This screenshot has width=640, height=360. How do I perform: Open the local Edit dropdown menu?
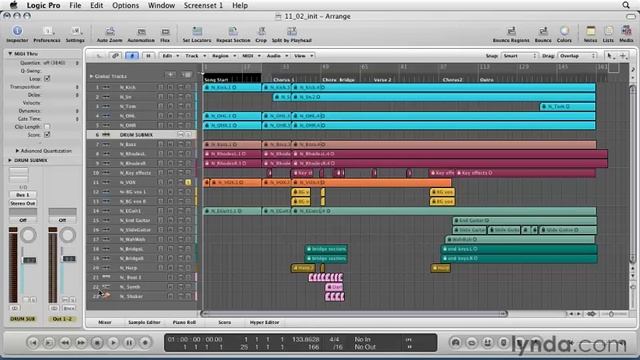171,56
